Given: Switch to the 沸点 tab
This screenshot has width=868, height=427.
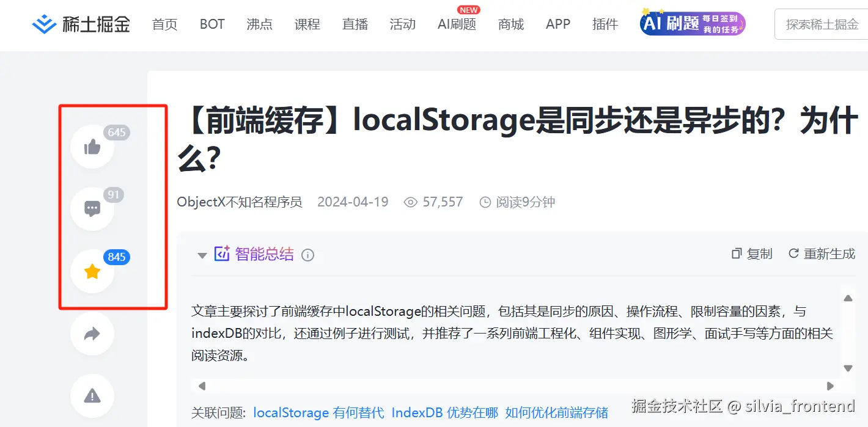Looking at the screenshot, I should tap(259, 24).
